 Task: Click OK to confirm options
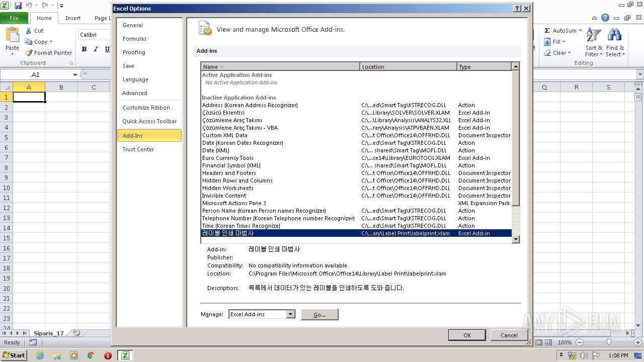coord(467,335)
